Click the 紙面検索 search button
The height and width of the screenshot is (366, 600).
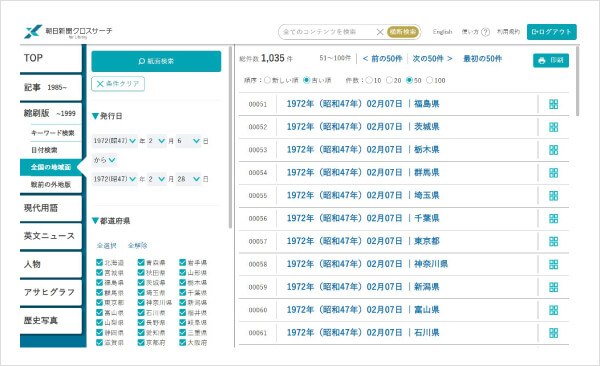[156, 61]
